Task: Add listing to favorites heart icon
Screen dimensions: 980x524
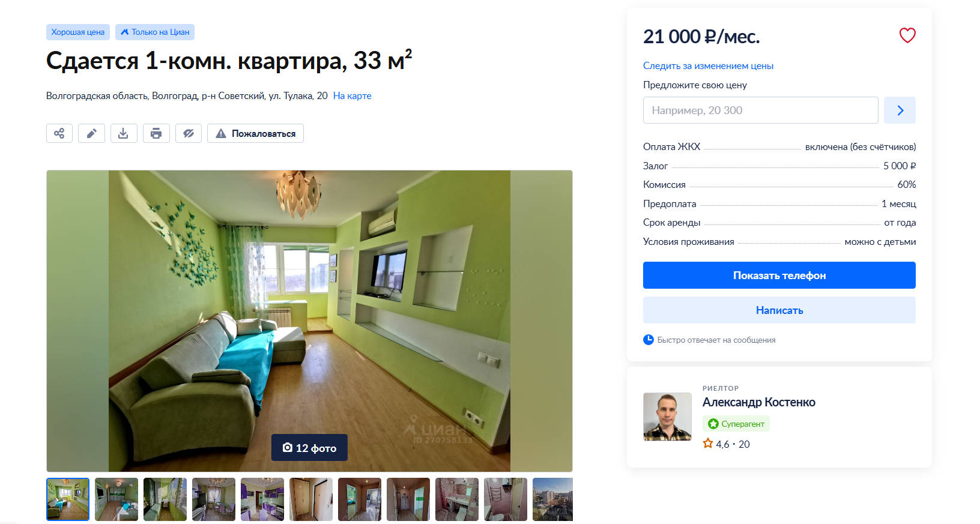Action: (x=907, y=35)
